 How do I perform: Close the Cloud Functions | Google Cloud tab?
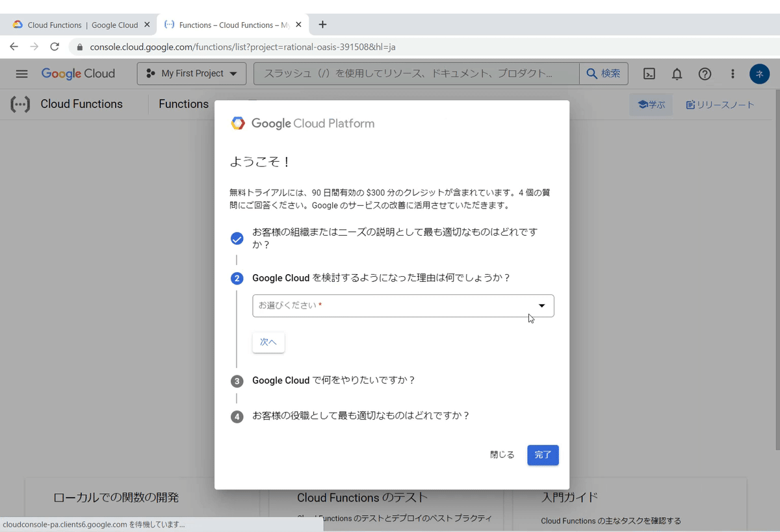(147, 25)
